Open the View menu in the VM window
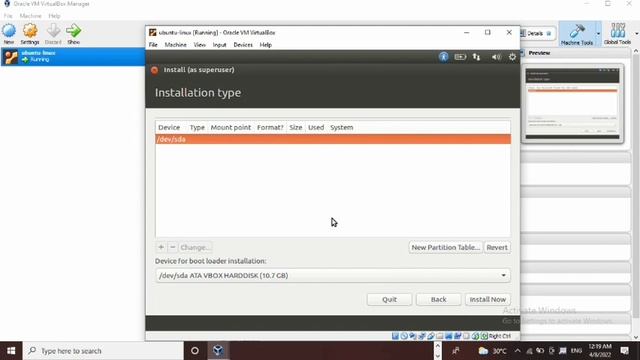Viewport: 640px width, 360px height. coord(199,45)
